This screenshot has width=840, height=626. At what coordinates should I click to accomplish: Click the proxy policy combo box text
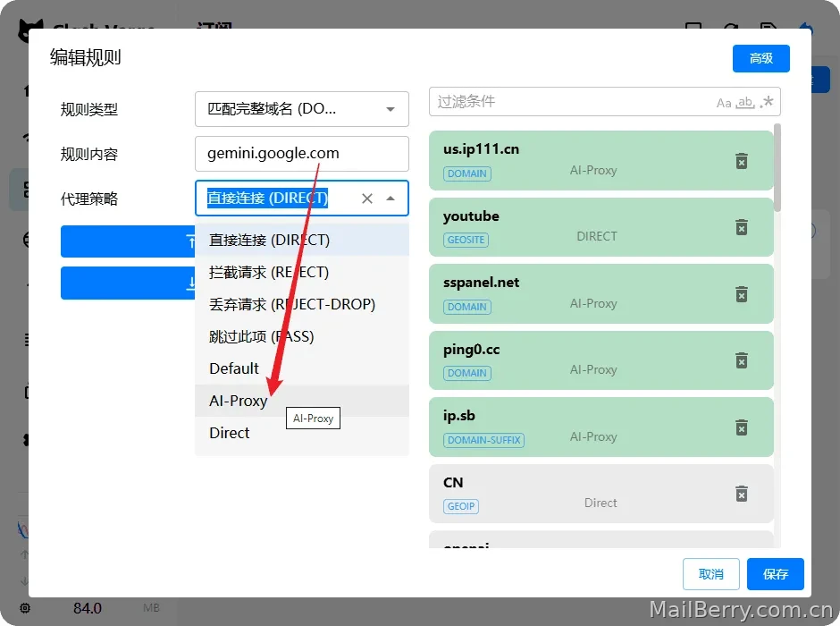tap(267, 199)
